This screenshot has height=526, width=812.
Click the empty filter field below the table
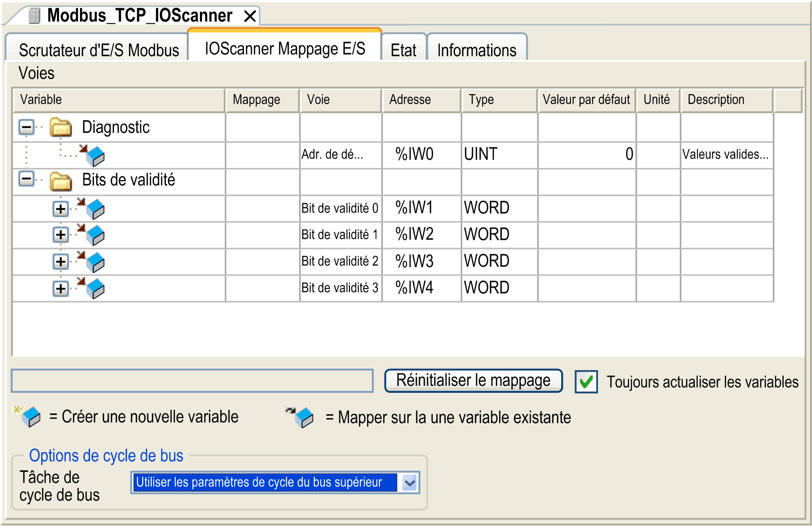pyautogui.click(x=192, y=381)
